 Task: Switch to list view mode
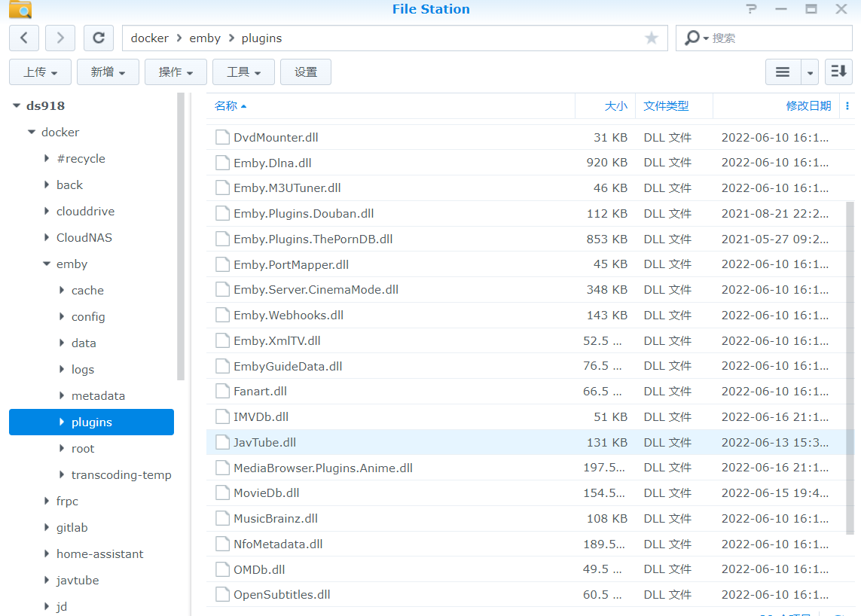point(783,72)
